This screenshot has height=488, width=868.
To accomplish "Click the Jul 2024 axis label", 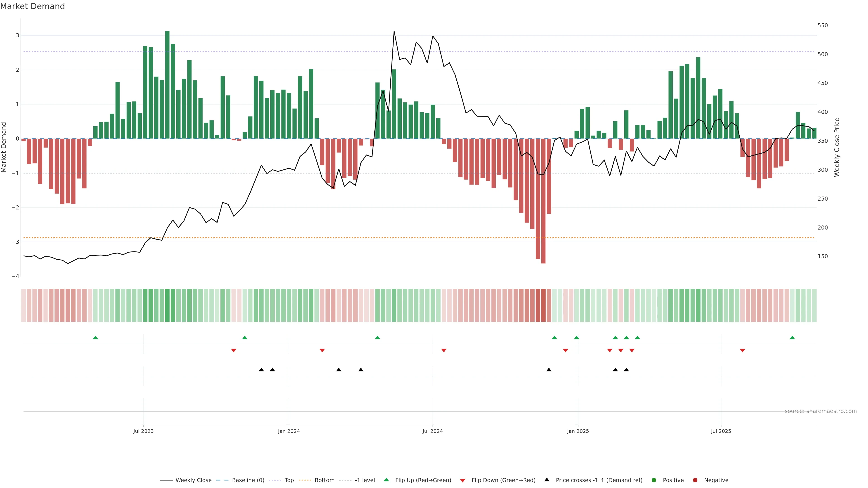I will tap(433, 431).
